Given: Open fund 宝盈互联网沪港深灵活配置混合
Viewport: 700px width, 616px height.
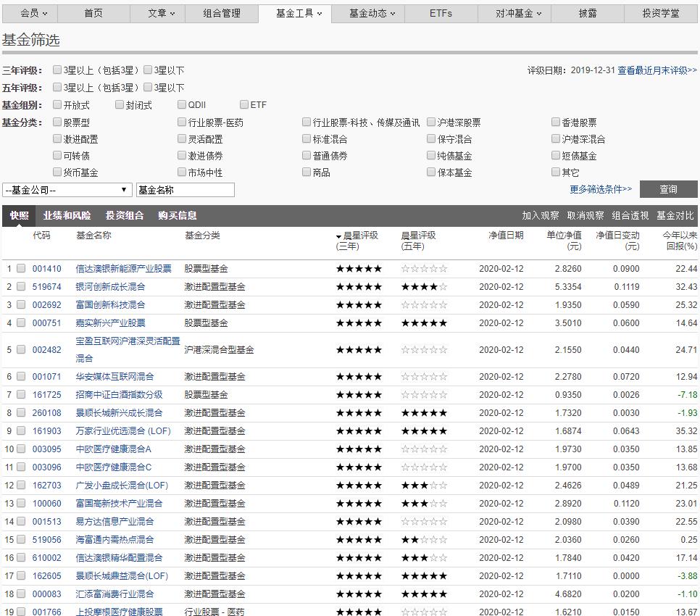Looking at the screenshot, I should pos(128,349).
